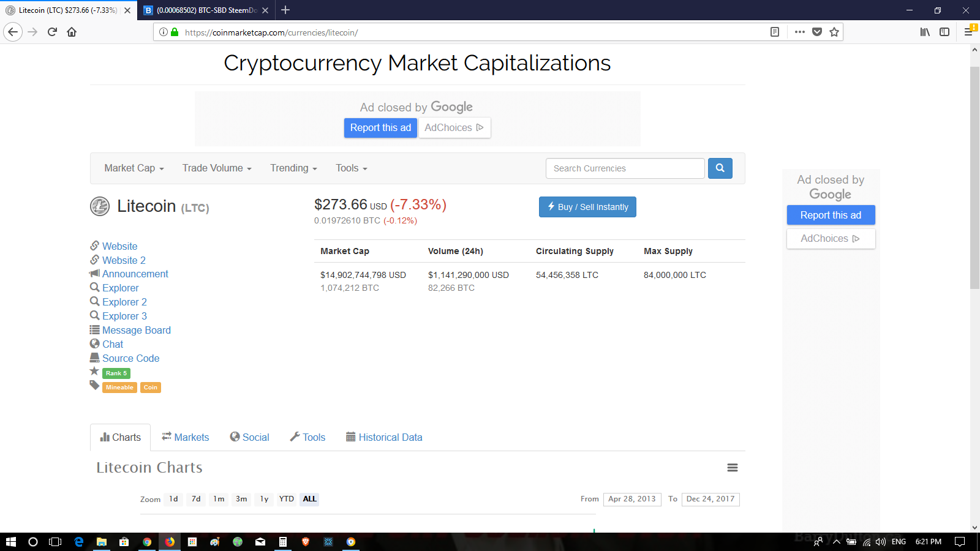The image size is (980, 551).
Task: Close the BTC-SBD SteemDollars tab
Action: click(x=265, y=10)
